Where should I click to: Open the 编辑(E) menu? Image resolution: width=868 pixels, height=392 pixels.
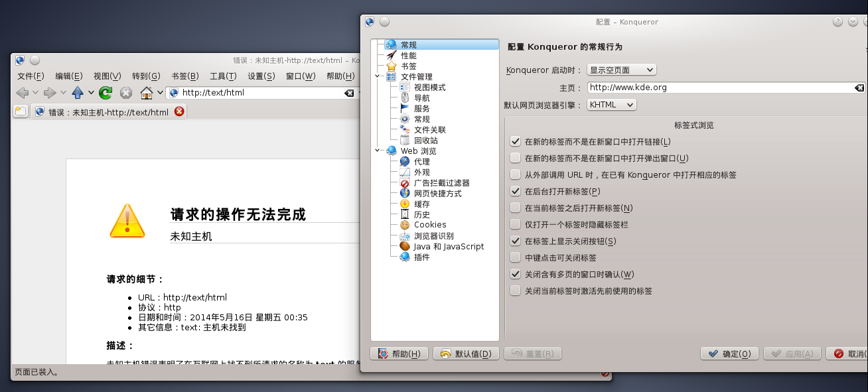click(x=69, y=76)
